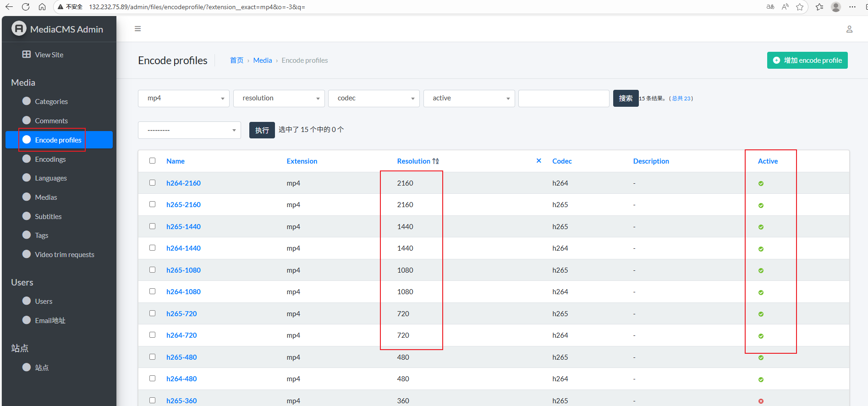Image resolution: width=868 pixels, height=406 pixels.
Task: Toggle Resolution sort direction arrows
Action: tap(435, 161)
